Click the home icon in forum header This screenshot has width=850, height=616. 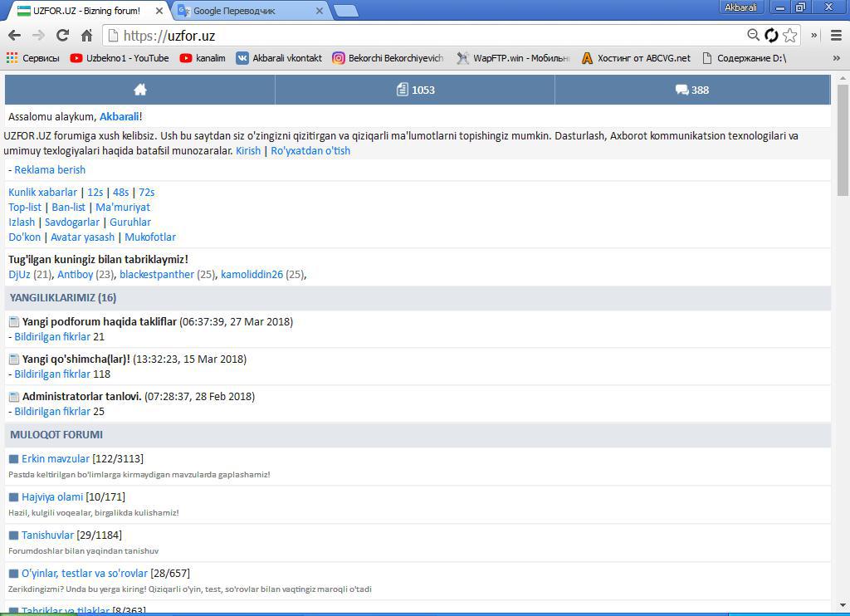coord(139,90)
